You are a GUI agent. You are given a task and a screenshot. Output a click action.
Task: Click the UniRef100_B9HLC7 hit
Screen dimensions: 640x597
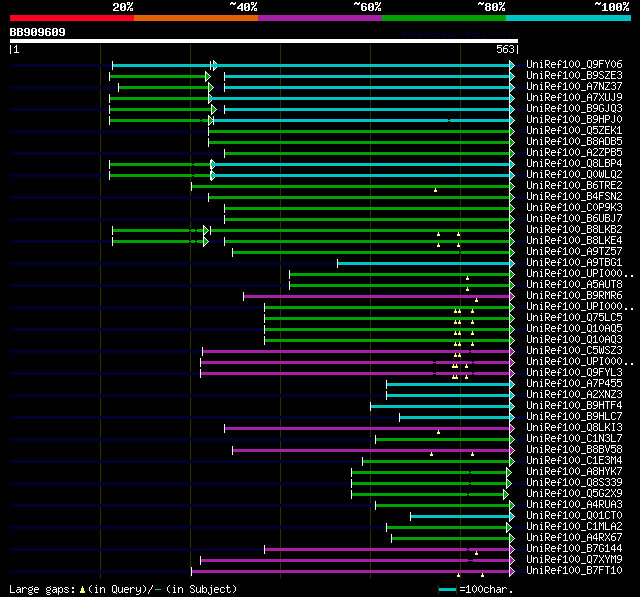[x=574, y=417]
